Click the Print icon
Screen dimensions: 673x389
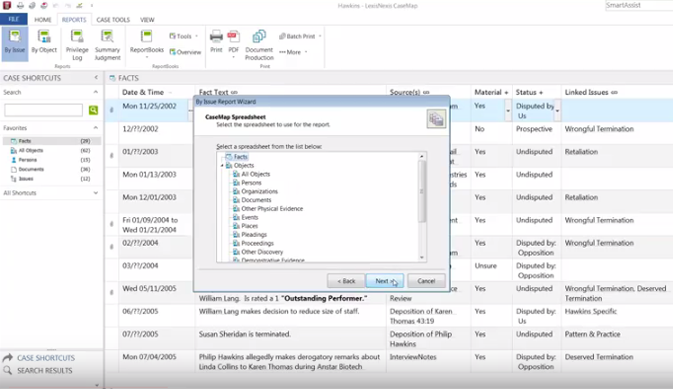216,42
